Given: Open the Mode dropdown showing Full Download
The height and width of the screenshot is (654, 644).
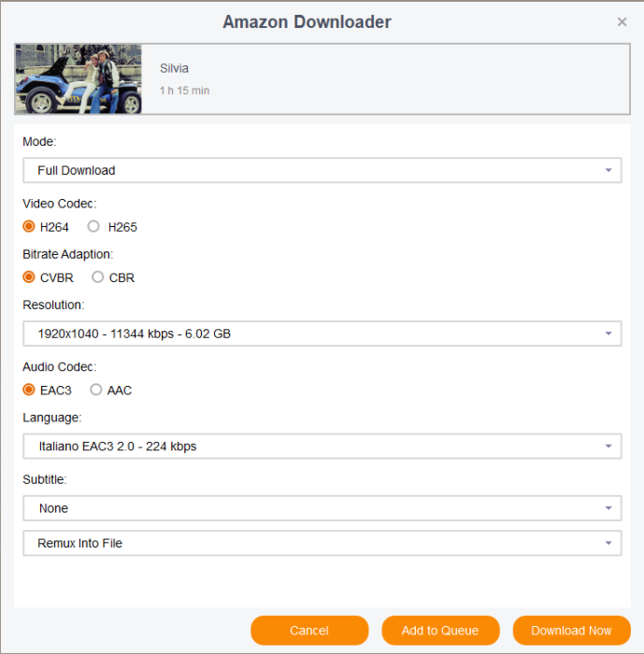Looking at the screenshot, I should [x=322, y=170].
